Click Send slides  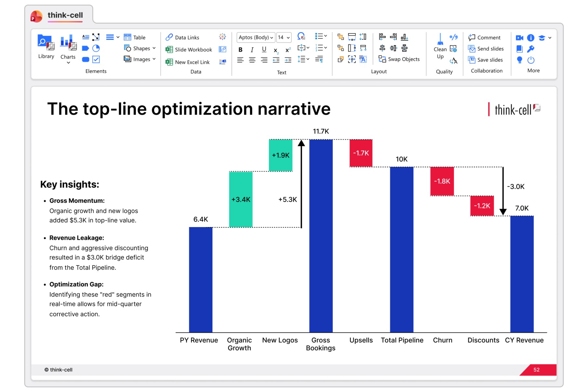click(x=486, y=49)
